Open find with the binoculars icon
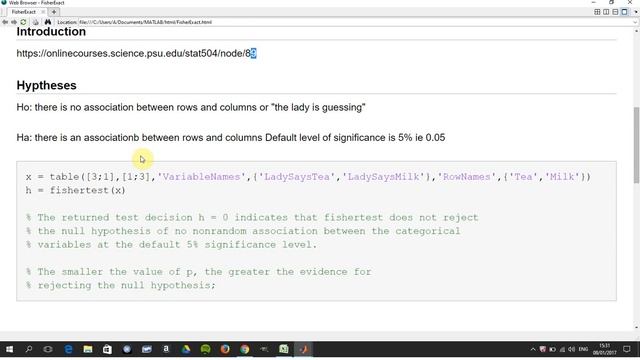The width and height of the screenshot is (640, 360). (x=48, y=22)
